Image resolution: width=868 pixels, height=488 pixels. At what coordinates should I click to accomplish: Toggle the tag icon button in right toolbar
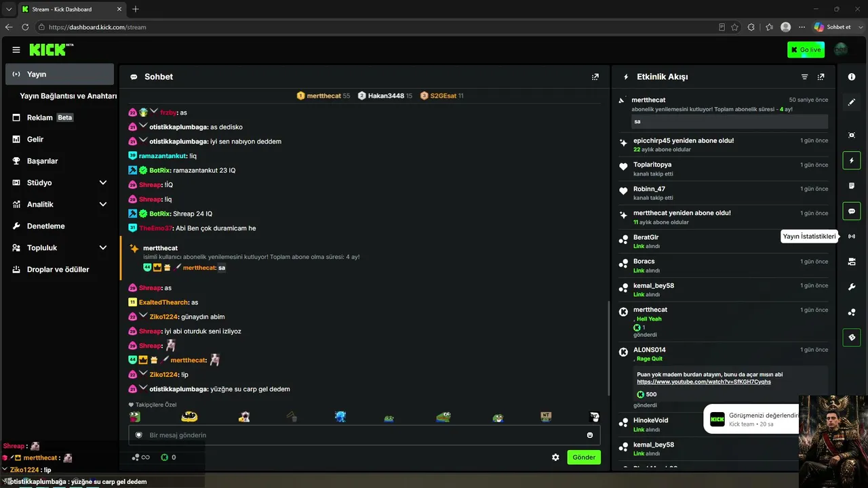click(x=852, y=338)
